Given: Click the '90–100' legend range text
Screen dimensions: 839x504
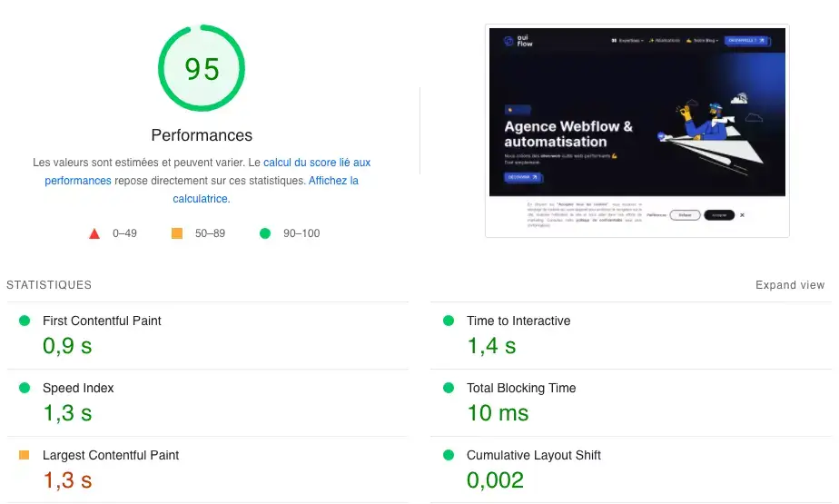Looking at the screenshot, I should (x=301, y=233).
